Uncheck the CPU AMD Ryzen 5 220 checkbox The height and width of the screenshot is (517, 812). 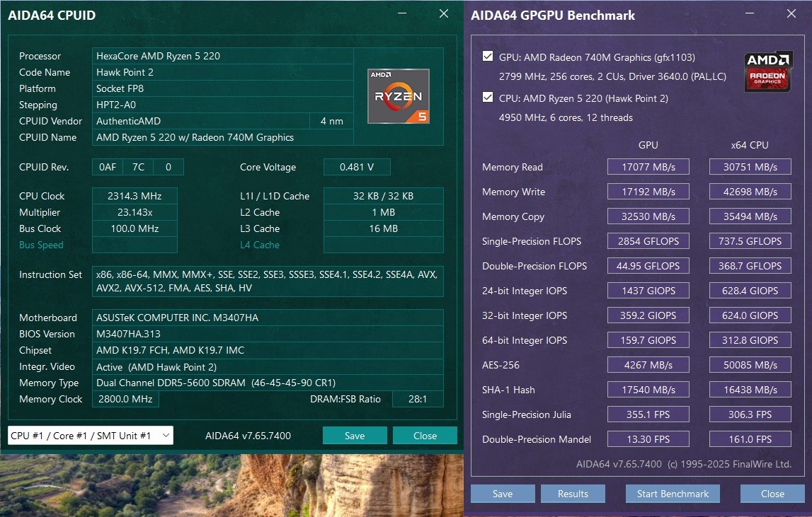(x=487, y=98)
